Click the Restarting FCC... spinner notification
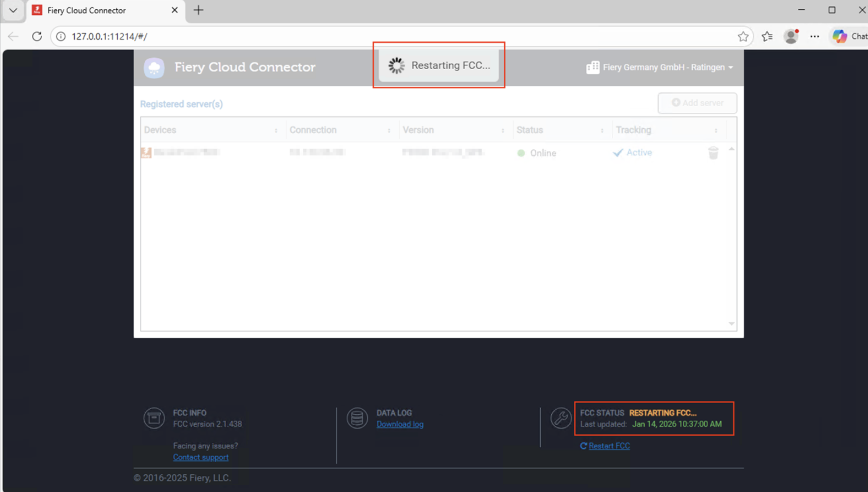This screenshot has width=868, height=492. (x=439, y=65)
